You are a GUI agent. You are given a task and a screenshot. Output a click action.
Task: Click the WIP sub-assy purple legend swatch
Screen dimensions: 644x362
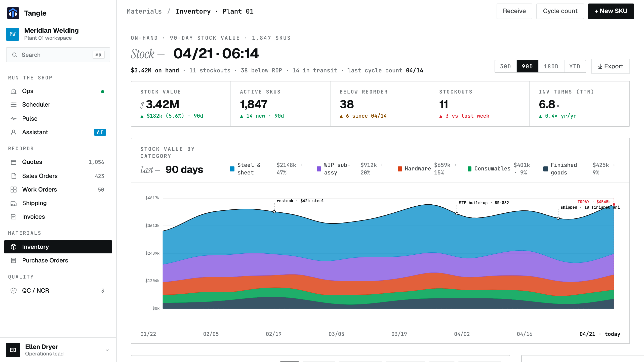pyautogui.click(x=319, y=169)
